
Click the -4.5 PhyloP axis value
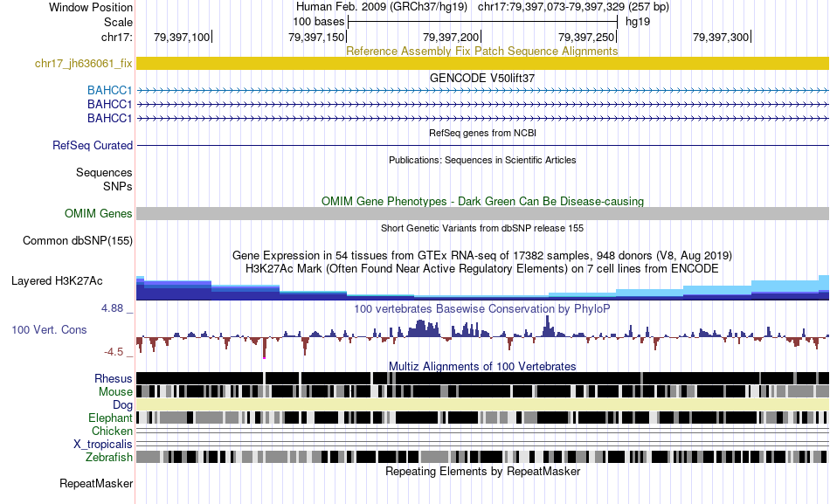tap(114, 352)
